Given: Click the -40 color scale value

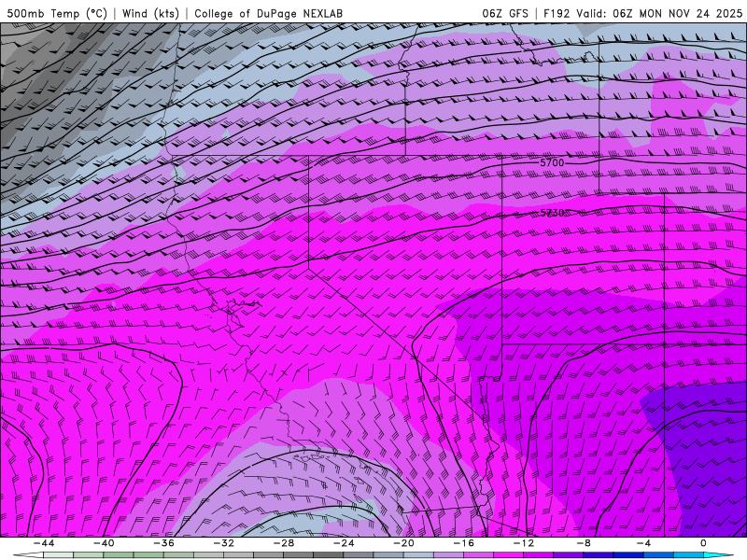Looking at the screenshot, I should [104, 543].
